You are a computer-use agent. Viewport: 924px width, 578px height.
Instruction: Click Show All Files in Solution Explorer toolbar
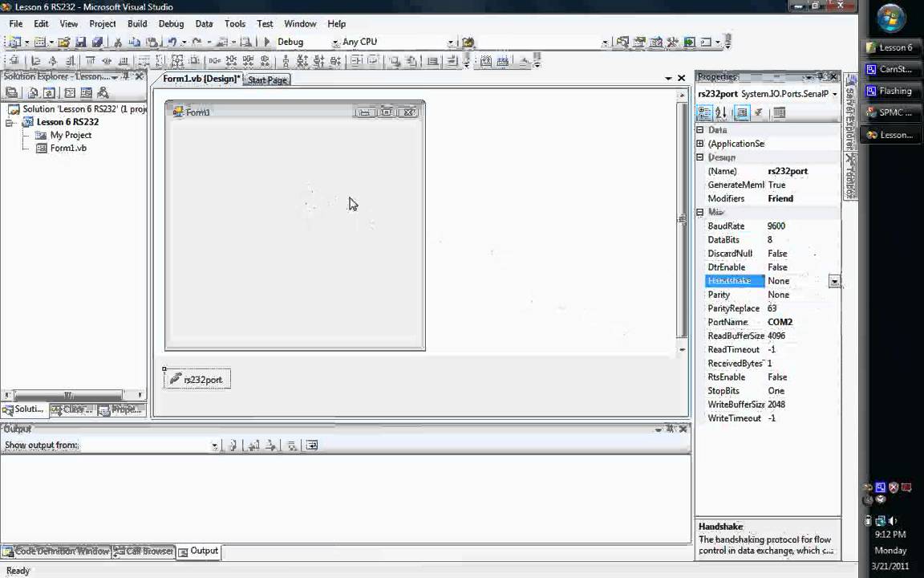[33, 92]
